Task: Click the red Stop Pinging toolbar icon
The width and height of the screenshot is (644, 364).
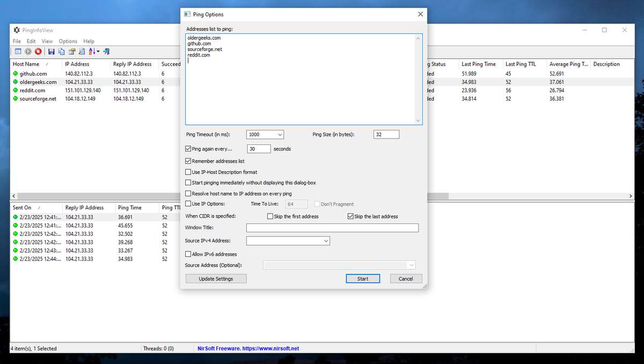Action: click(x=38, y=52)
